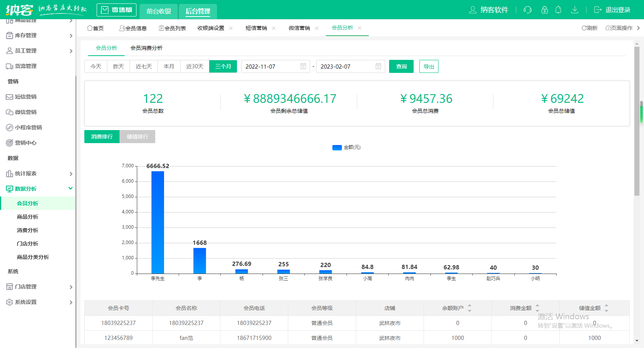Select the 近七天 date range option
The width and height of the screenshot is (644, 348).
pyautogui.click(x=144, y=66)
